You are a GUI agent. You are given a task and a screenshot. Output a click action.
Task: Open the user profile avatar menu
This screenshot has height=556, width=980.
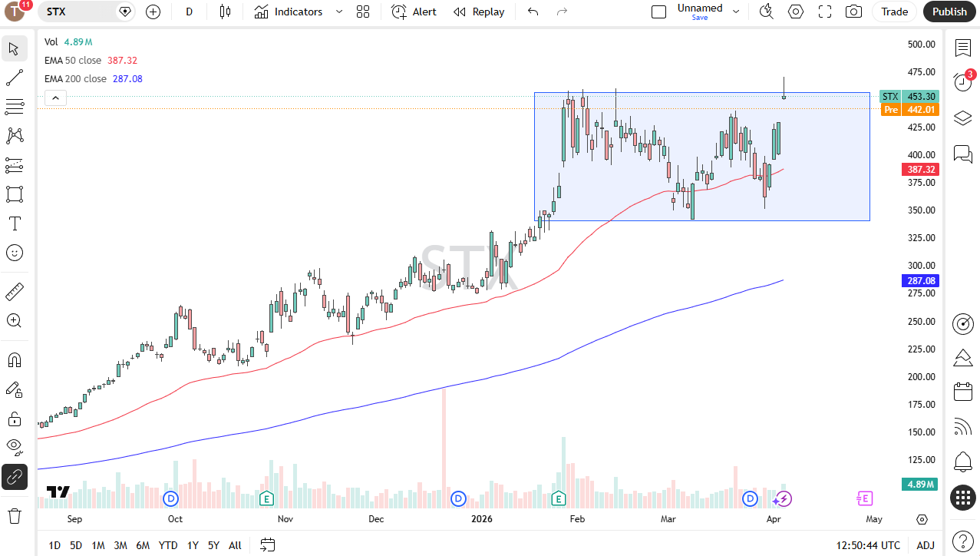[15, 12]
